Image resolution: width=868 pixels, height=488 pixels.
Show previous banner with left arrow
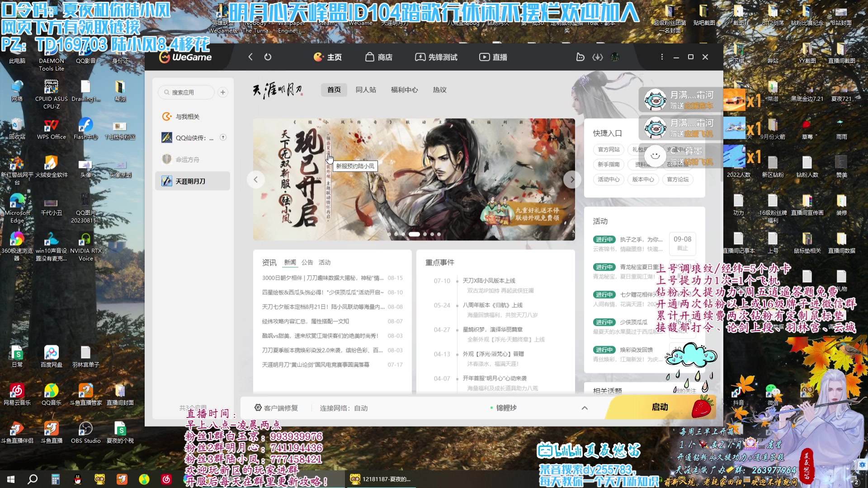point(256,179)
